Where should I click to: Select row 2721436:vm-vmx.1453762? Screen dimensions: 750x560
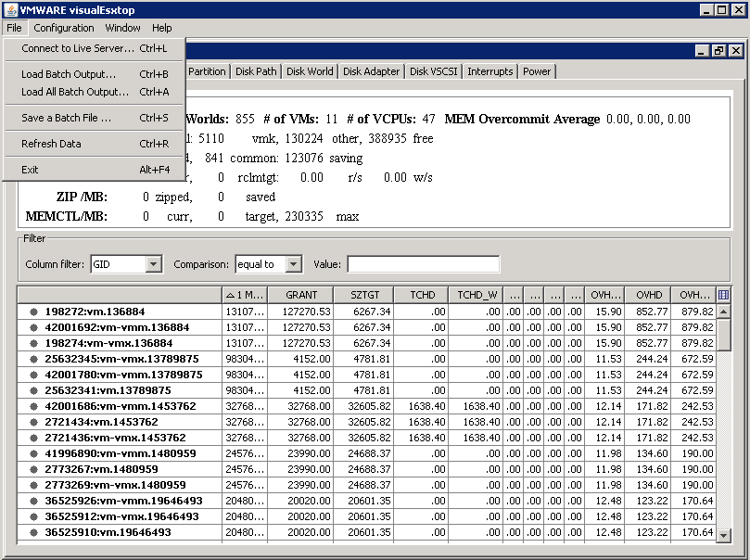pos(367,438)
